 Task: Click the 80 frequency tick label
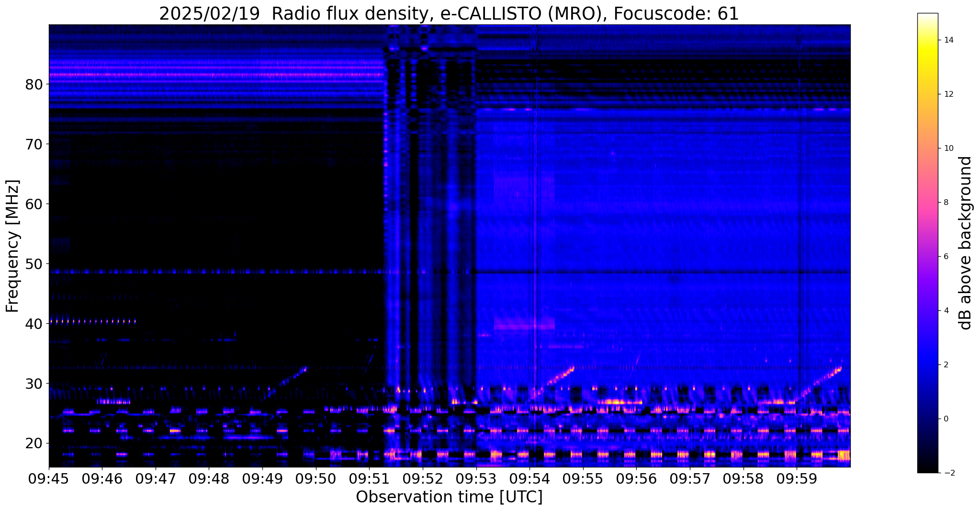34,84
